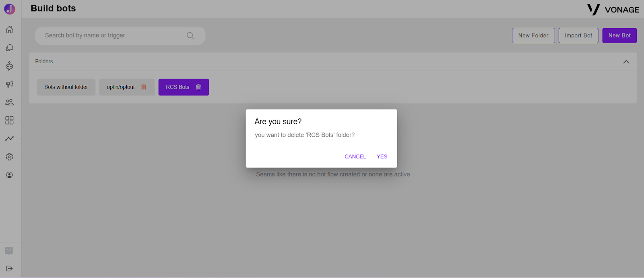
Task: Click CANCEL in the delete dialog
Action: click(355, 157)
